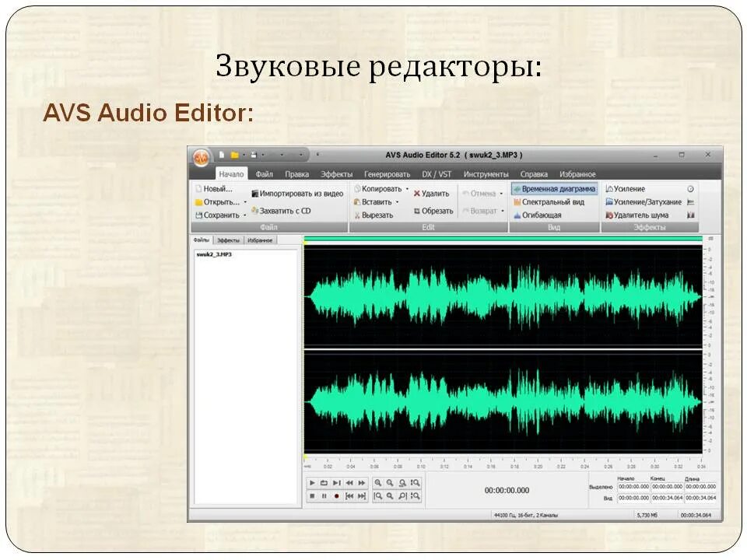The image size is (747, 560).
Task: Jump to the end of the track
Action: point(362,496)
